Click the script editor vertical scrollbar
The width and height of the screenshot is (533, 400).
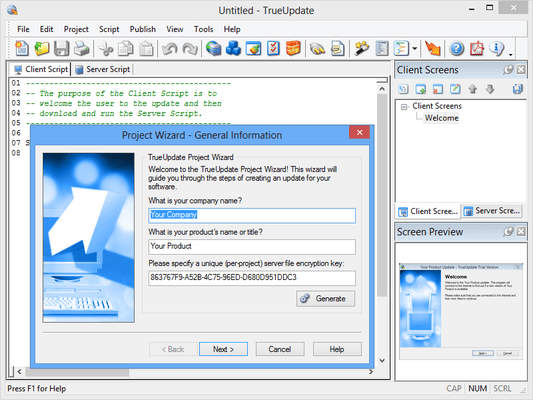pos(382,225)
